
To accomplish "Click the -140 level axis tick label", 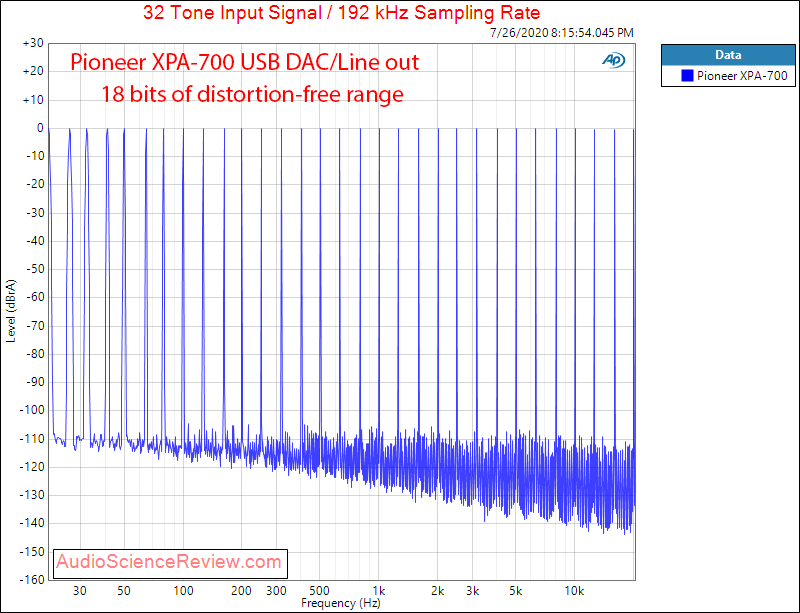I will point(32,523).
